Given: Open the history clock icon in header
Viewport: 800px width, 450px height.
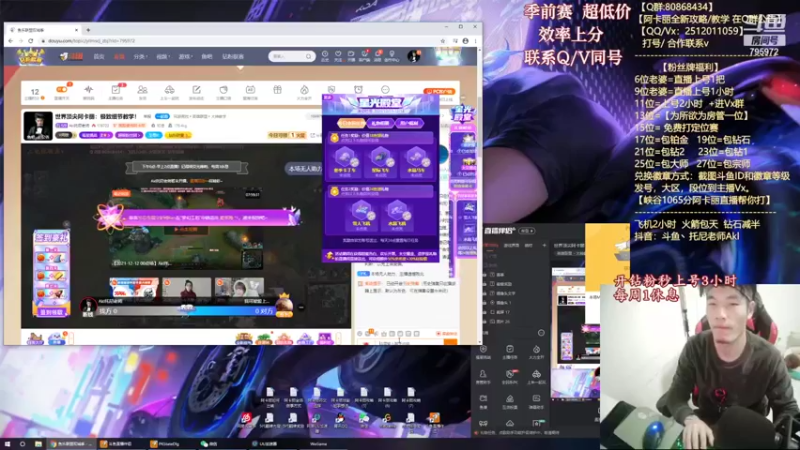Looking at the screenshot, I should click(325, 56).
